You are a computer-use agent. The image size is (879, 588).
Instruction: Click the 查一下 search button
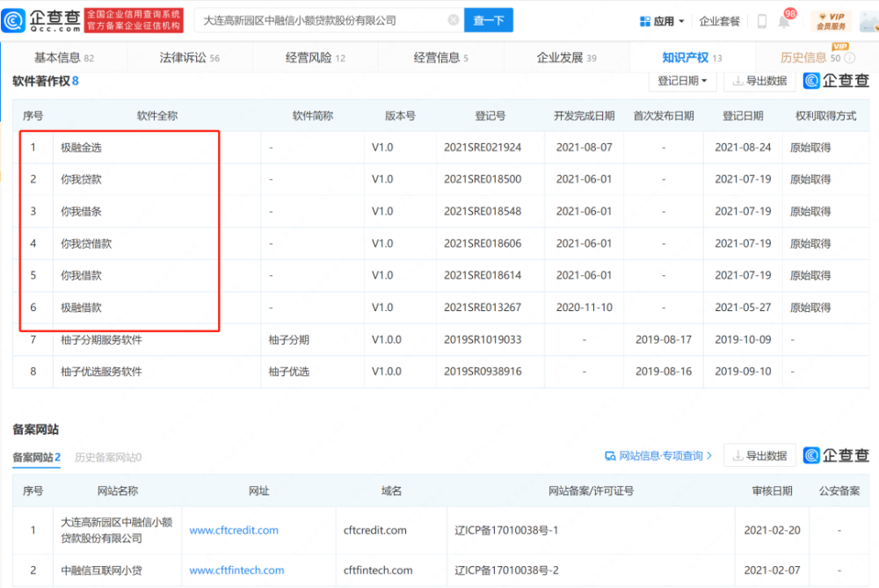(x=489, y=20)
